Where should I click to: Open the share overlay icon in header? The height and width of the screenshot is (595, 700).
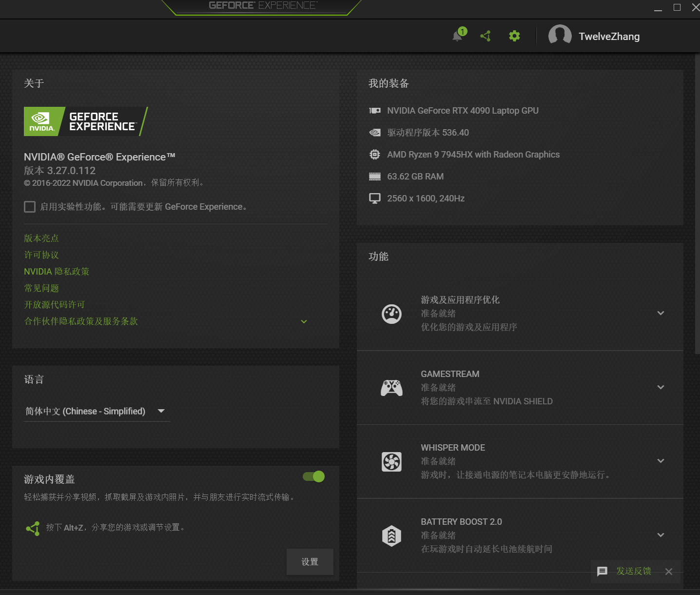click(486, 36)
